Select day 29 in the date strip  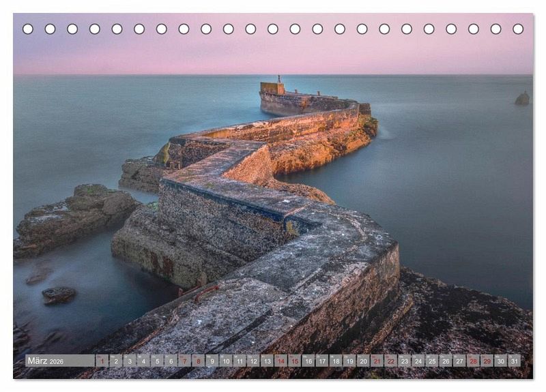(487, 361)
